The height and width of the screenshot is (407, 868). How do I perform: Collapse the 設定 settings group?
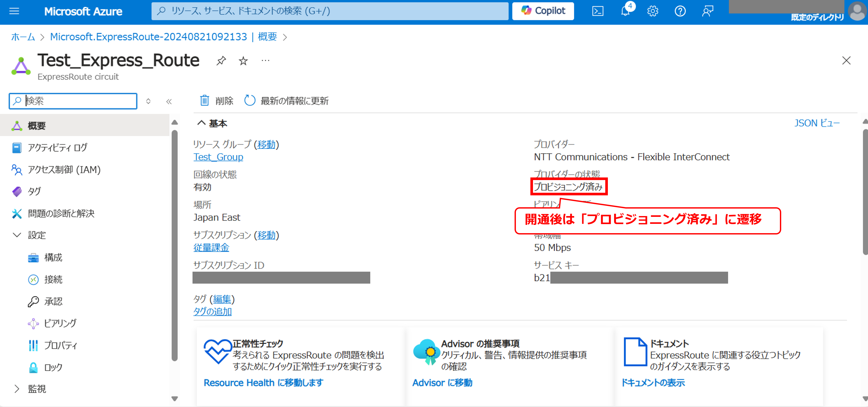[17, 235]
